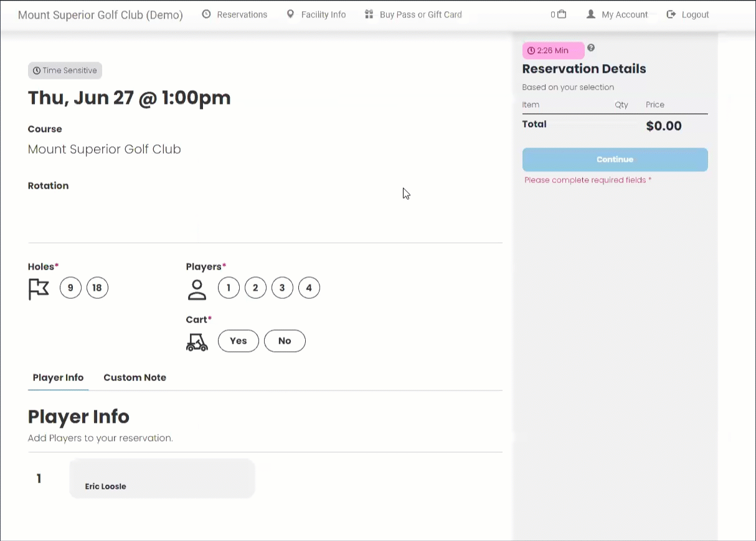The image size is (756, 541).
Task: Click the "Please complete required fields" message
Action: coord(588,180)
